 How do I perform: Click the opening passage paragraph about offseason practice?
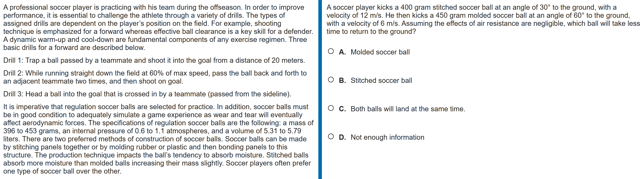pyautogui.click(x=158, y=27)
